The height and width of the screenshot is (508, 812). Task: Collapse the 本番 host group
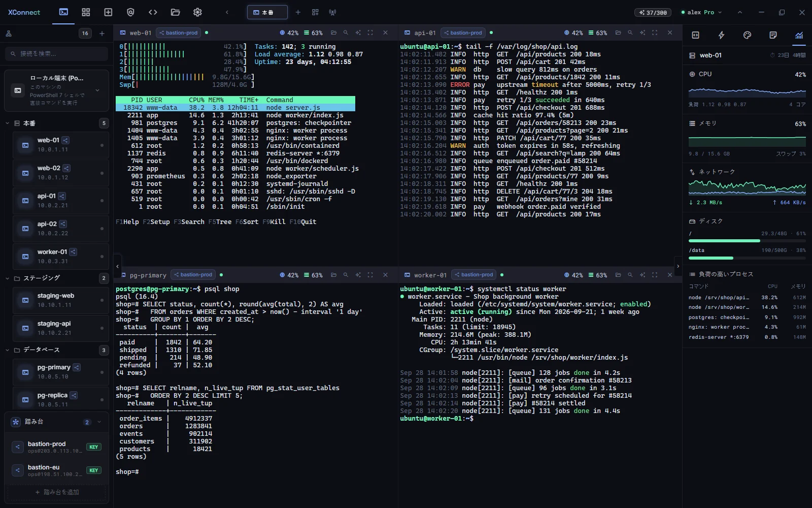click(8, 123)
